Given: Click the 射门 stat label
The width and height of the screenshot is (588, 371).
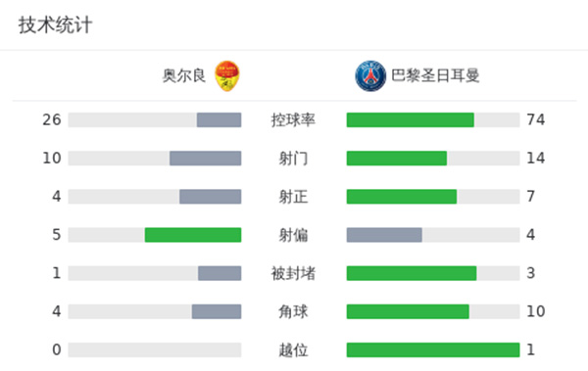Looking at the screenshot, I should (x=293, y=159).
